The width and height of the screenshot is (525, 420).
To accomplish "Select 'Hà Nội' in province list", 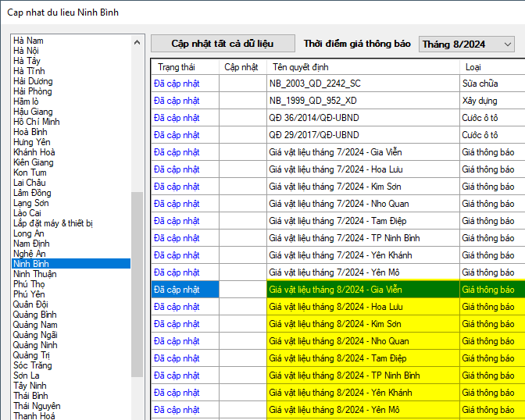I will coord(27,51).
